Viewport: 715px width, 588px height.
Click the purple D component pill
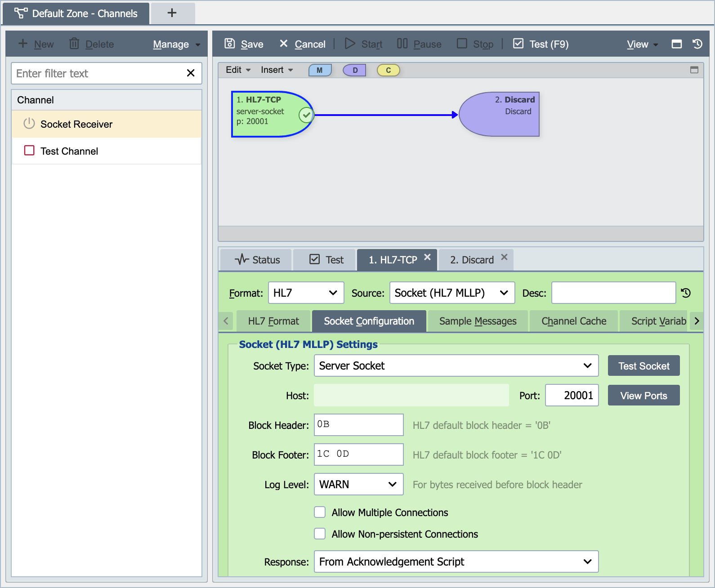(355, 70)
